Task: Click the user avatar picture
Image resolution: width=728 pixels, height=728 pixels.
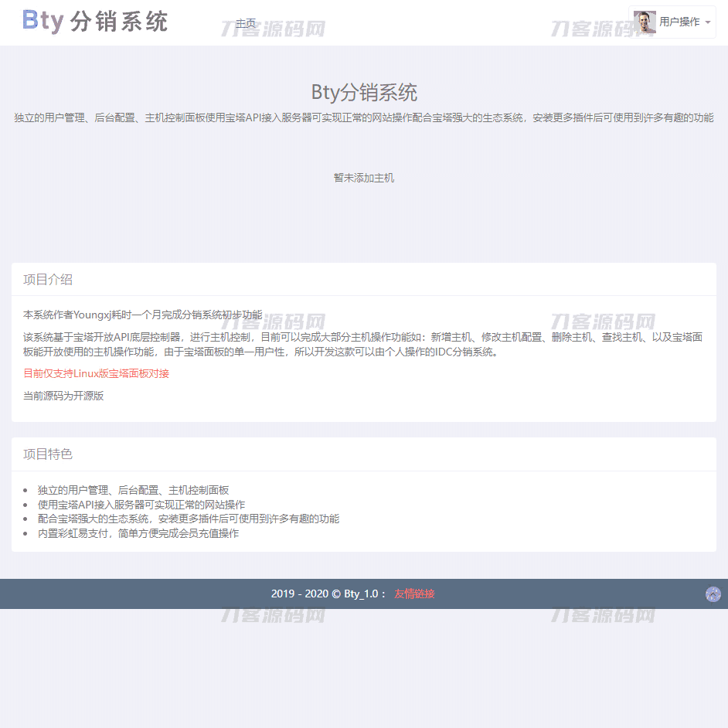Action: pos(645,22)
